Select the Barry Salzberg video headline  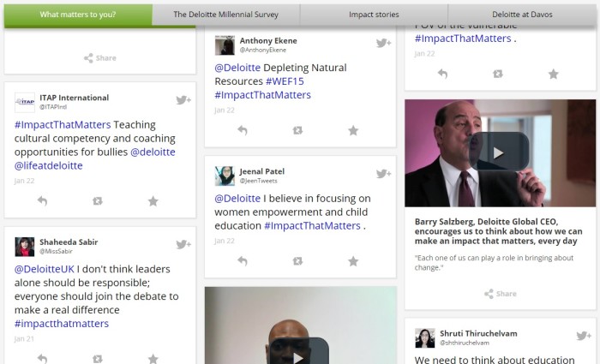pyautogui.click(x=499, y=231)
